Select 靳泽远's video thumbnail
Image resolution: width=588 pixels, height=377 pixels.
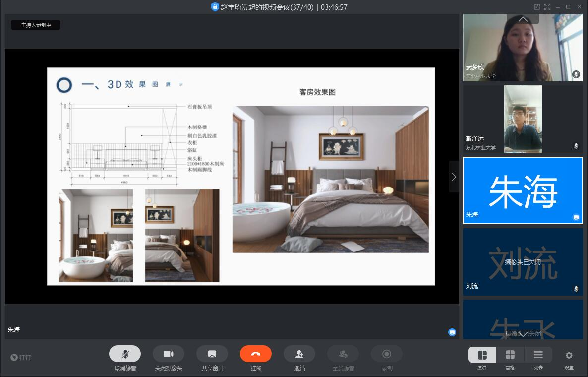click(523, 119)
